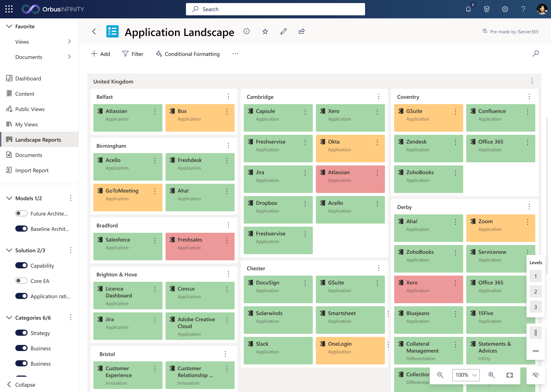Screen dimensions: 551x392
Task: Share the Application Landscape view
Action: coord(302,31)
